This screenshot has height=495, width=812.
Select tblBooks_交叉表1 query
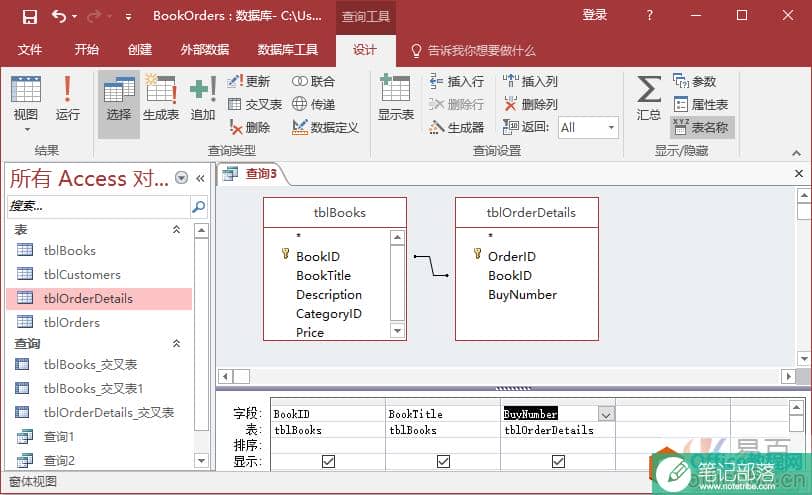(x=99, y=388)
